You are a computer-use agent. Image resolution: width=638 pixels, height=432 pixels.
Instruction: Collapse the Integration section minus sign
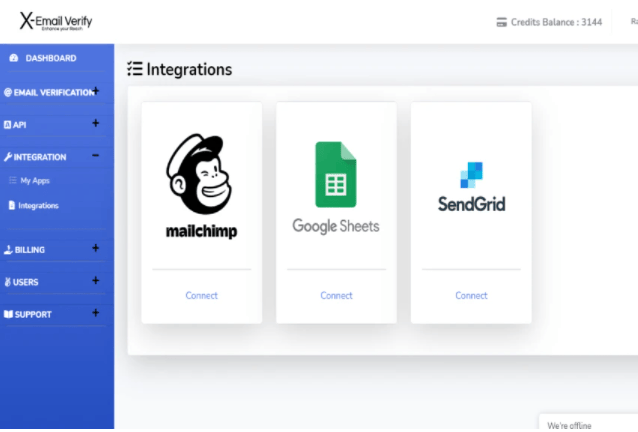click(x=95, y=156)
